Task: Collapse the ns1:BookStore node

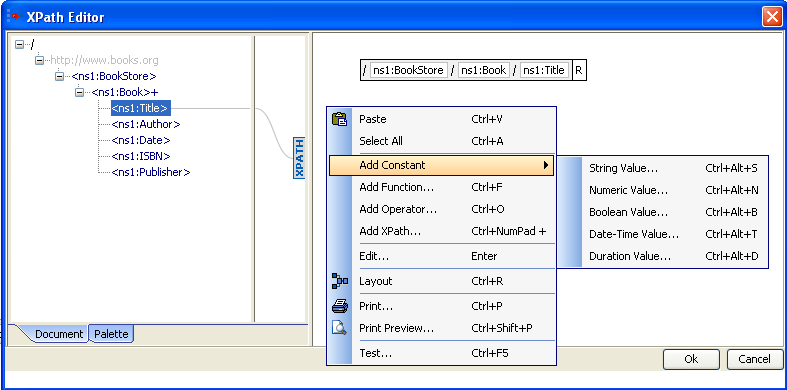Action: point(59,77)
